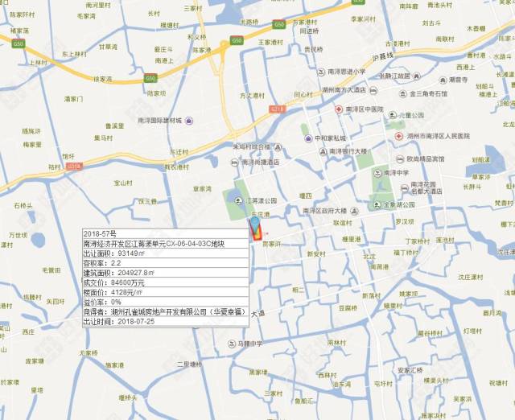Click the 南联村 village label
The width and height of the screenshot is (515, 420).
[445, 39]
